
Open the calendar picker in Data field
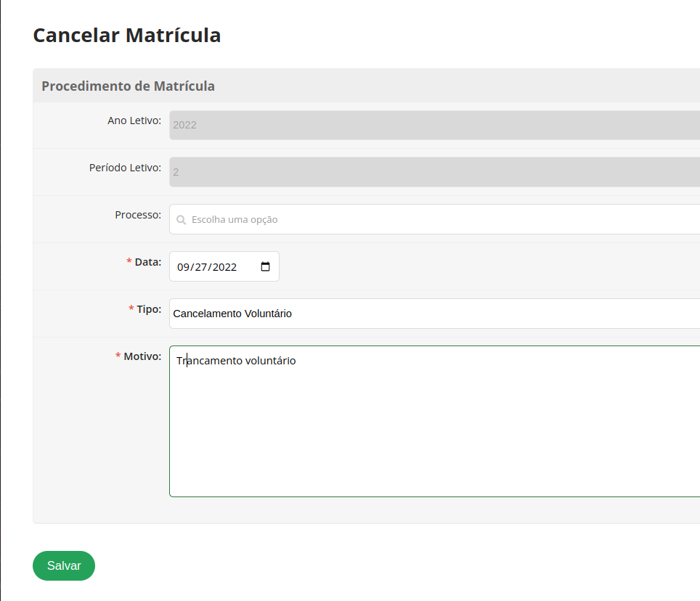tap(265, 266)
